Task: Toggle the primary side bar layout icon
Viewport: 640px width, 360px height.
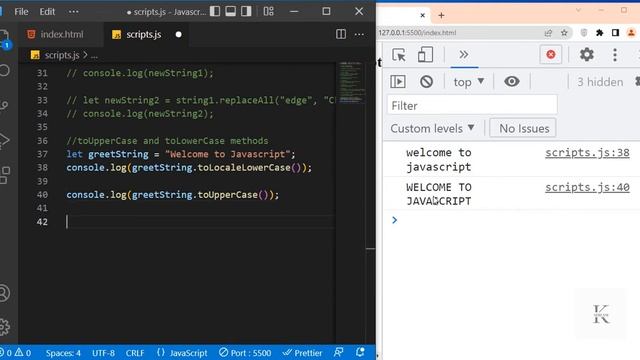Action: [215, 11]
